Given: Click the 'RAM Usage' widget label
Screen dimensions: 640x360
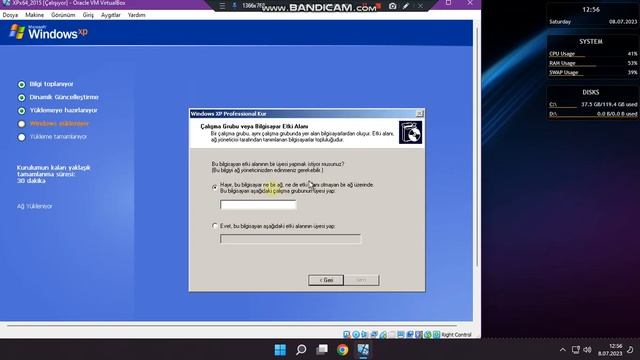Looking at the screenshot, I should pos(562,63).
